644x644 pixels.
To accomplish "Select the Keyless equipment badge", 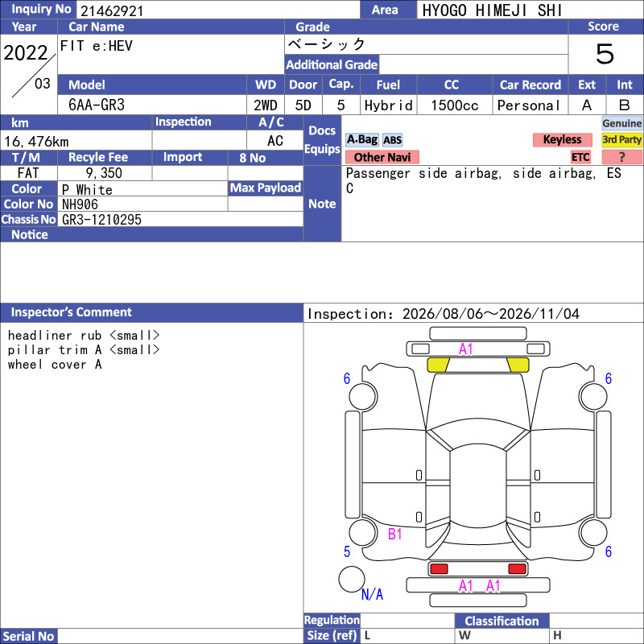I will click(x=562, y=139).
